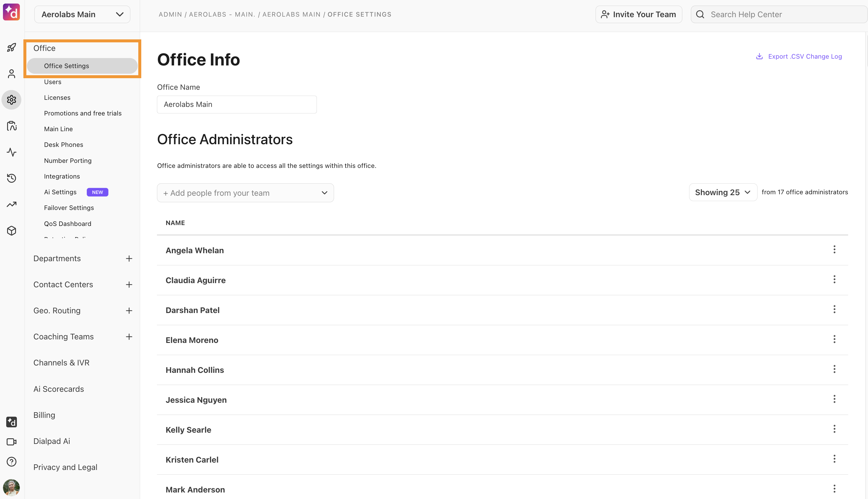Click the Angela Whelan administrator name
868x499 pixels.
point(195,251)
